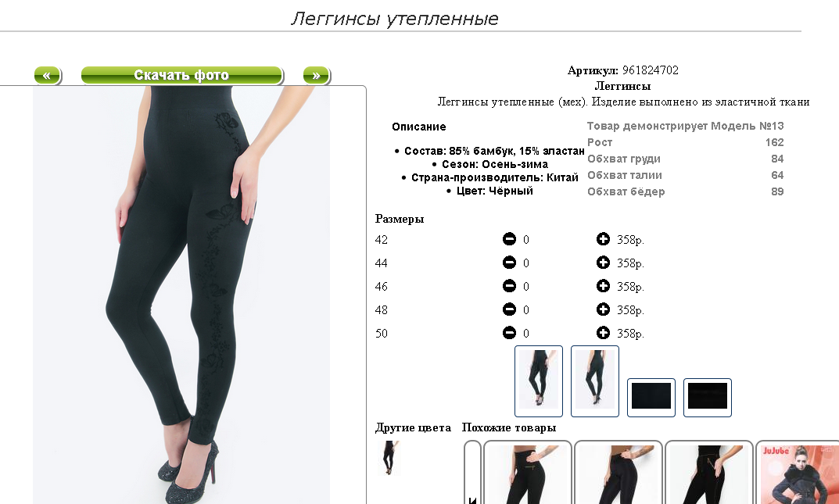This screenshot has height=504, width=839.
Task: Increase quantity for size 46
Action: point(603,286)
